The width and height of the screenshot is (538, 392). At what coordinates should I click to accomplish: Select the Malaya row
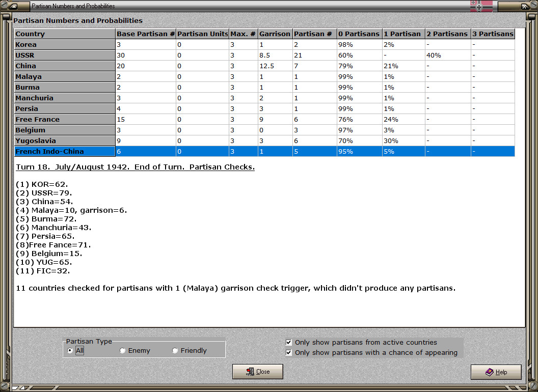pyautogui.click(x=264, y=76)
